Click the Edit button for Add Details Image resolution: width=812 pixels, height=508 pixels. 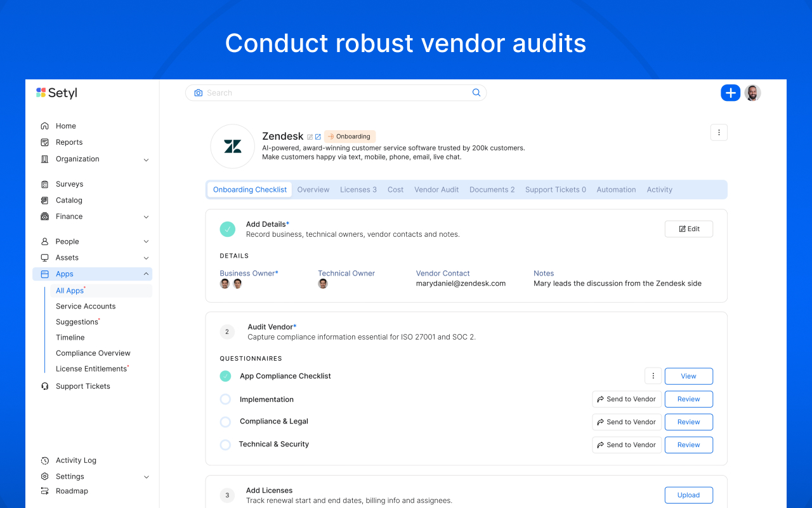click(689, 229)
